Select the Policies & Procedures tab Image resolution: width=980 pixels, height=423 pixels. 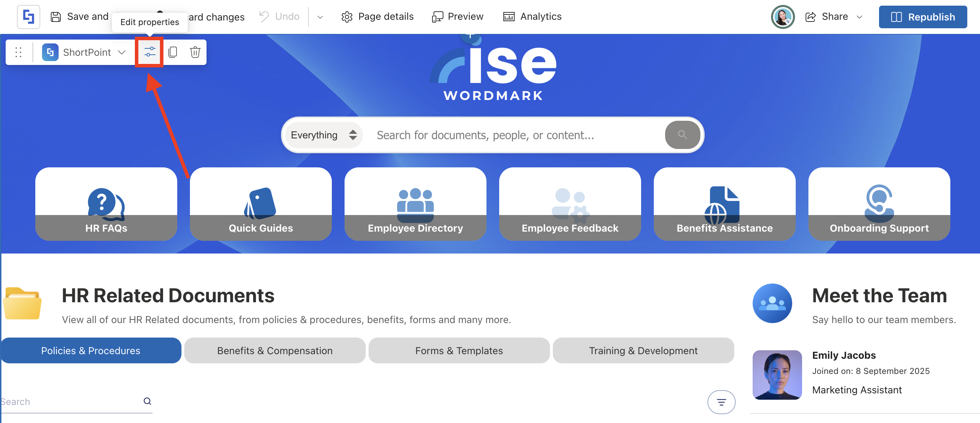[90, 350]
